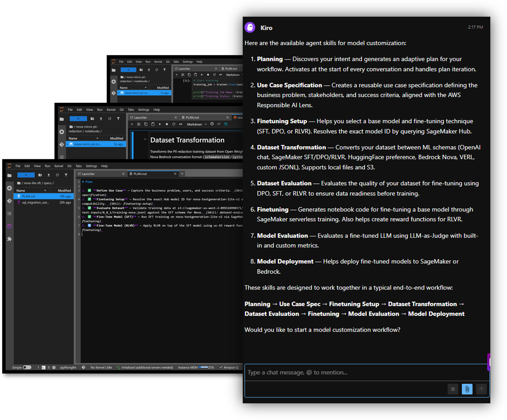507x420 pixels.
Task: Open the Tabs menu in top window
Action: pos(176,62)
